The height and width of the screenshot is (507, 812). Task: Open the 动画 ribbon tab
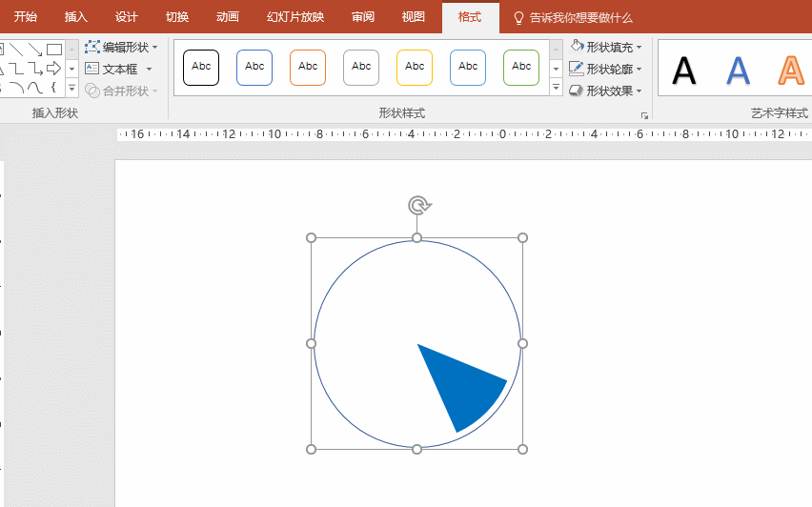click(228, 17)
